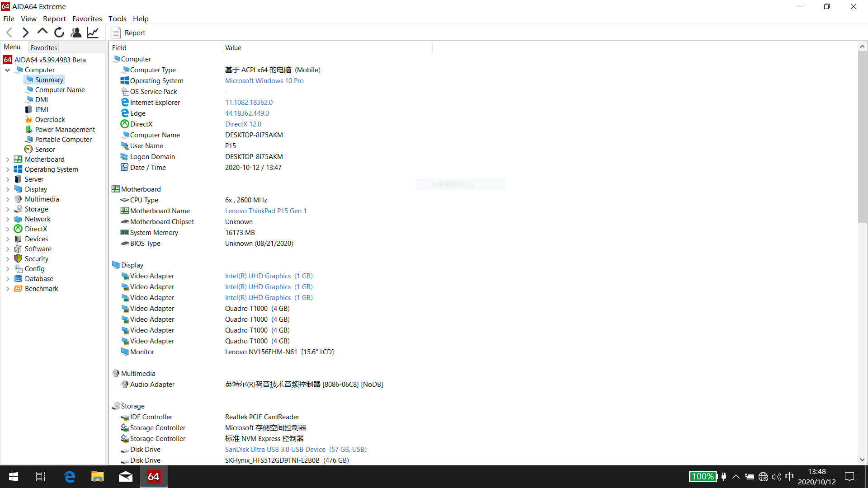The width and height of the screenshot is (868, 488).
Task: Switch to the Favorites tab
Action: (44, 47)
